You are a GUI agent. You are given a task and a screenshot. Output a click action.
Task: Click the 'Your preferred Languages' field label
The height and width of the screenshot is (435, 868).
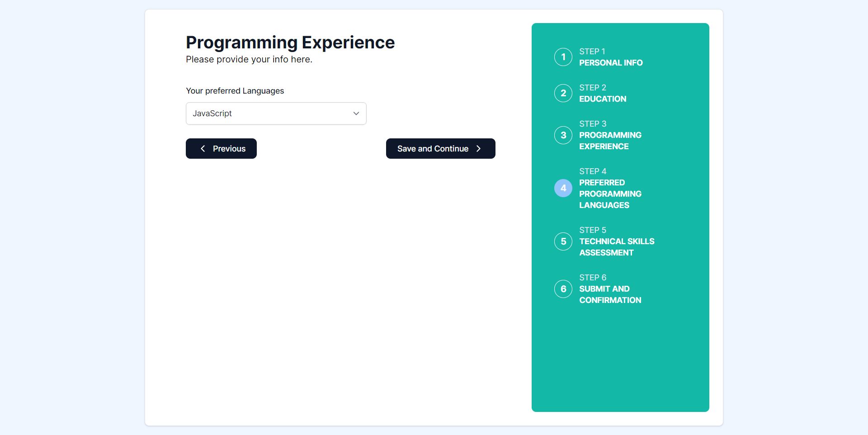(x=235, y=91)
